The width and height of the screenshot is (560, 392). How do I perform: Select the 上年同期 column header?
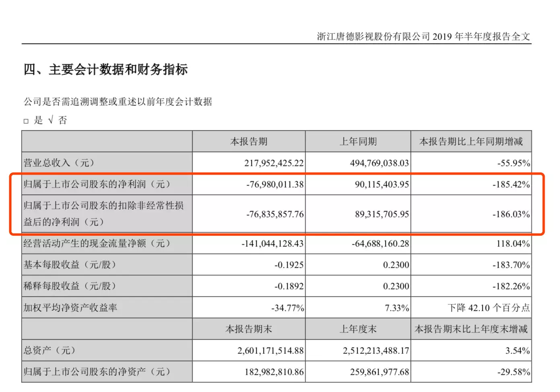(358, 142)
